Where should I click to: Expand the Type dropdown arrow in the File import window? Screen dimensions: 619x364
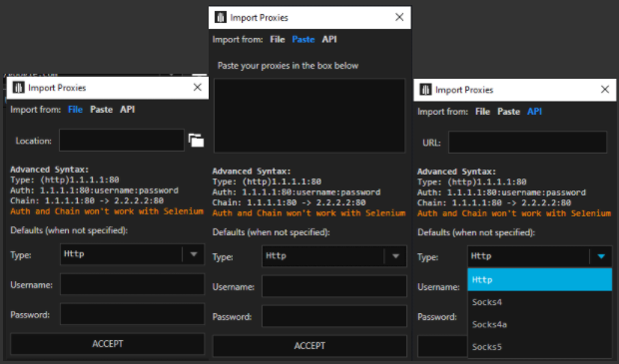[x=194, y=254]
